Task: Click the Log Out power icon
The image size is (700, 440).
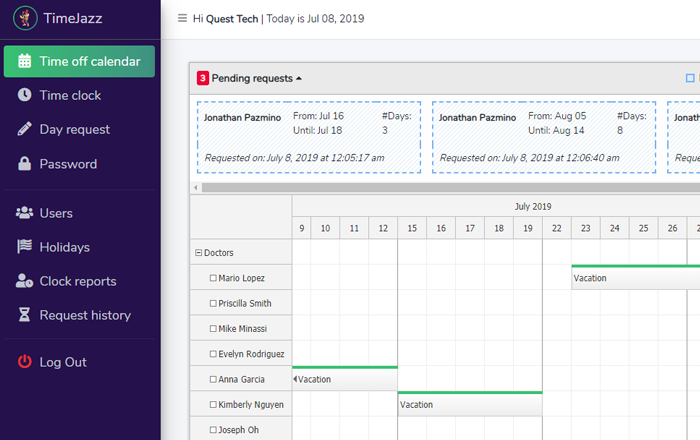Action: (x=24, y=362)
